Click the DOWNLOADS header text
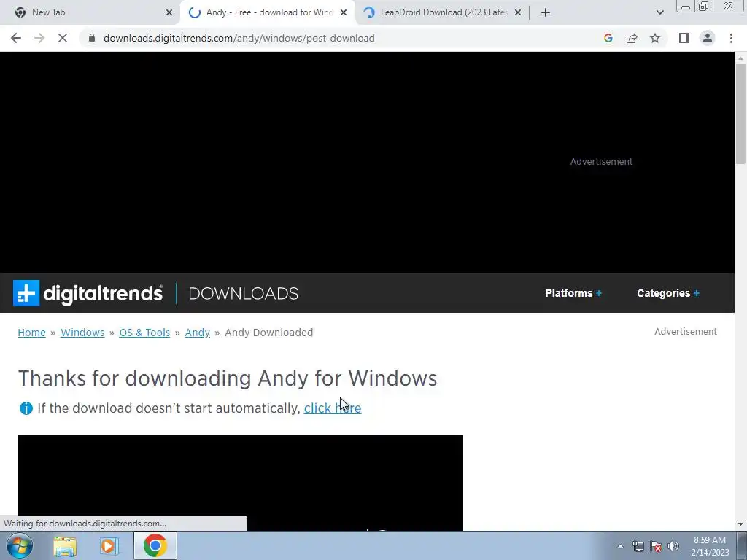This screenshot has width=747, height=560. tap(244, 293)
